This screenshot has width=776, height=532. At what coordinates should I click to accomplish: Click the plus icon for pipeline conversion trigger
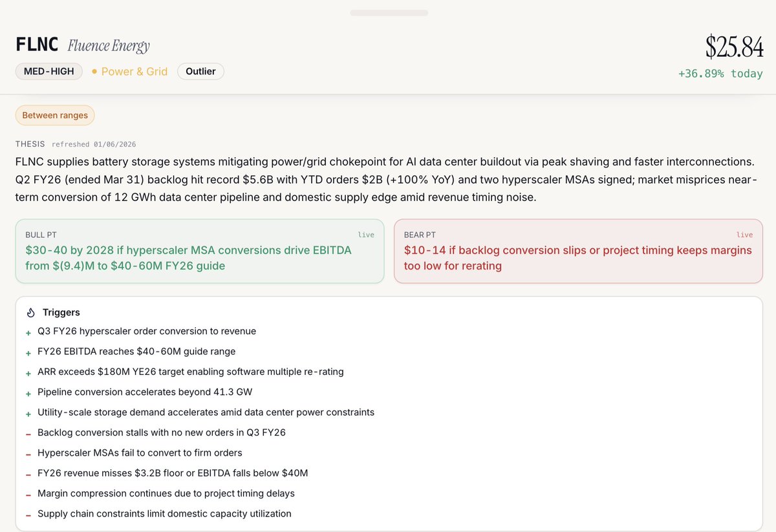click(28, 392)
